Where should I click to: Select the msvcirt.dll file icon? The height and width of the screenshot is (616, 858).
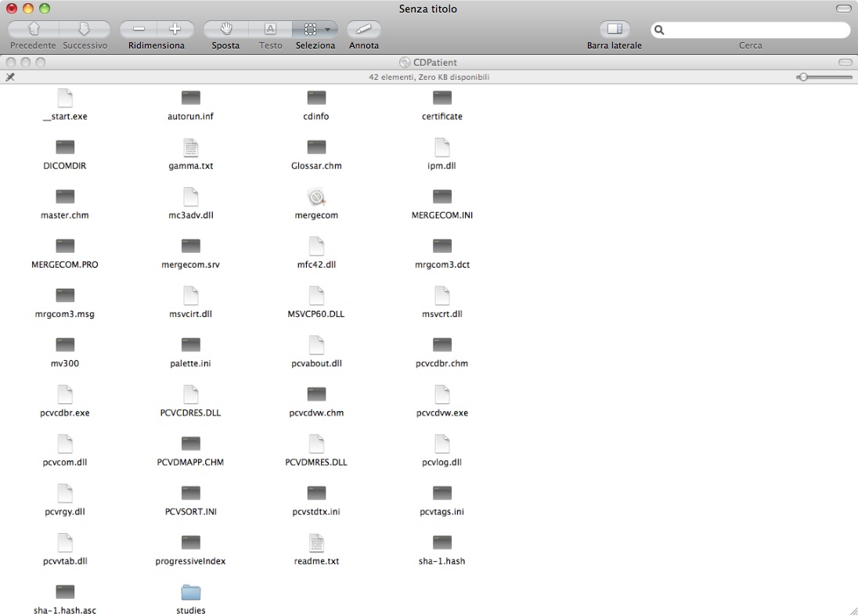pos(190,295)
